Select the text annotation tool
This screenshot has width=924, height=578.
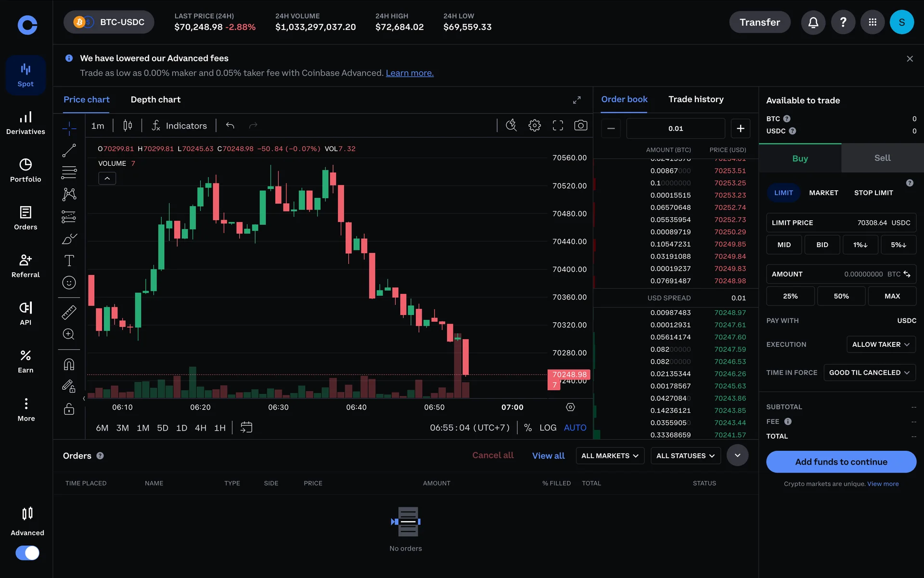[x=69, y=261]
